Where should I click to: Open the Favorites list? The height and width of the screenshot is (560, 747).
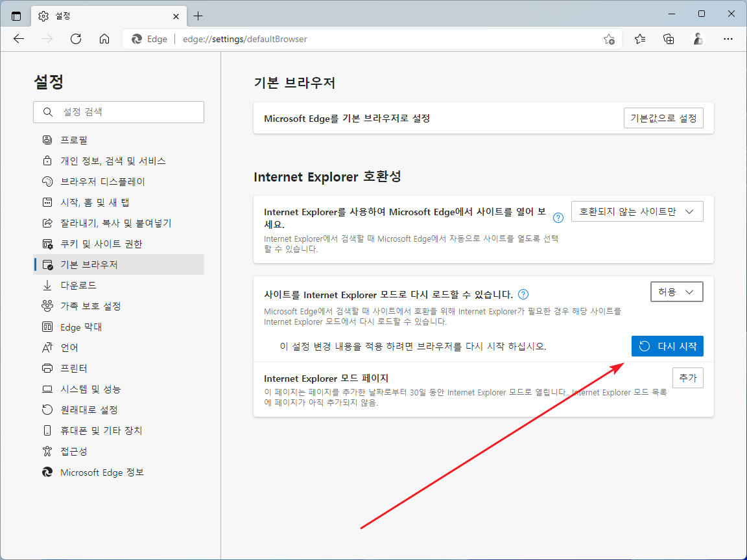pyautogui.click(x=640, y=39)
